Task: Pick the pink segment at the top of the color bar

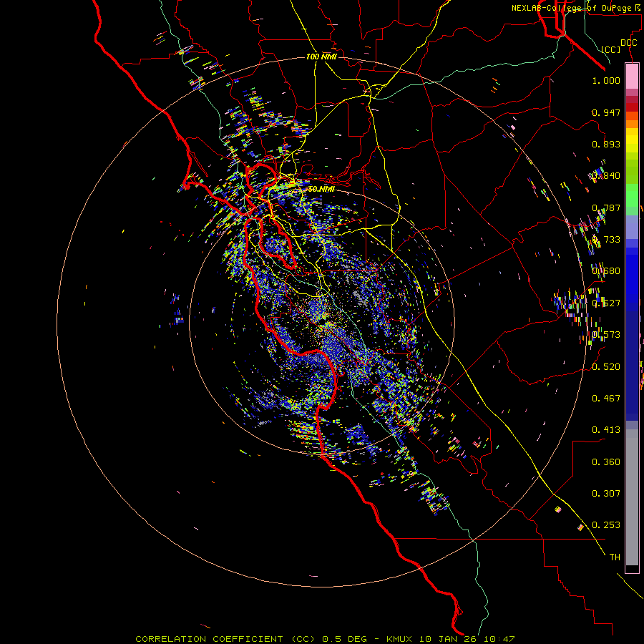Action: pos(632,77)
